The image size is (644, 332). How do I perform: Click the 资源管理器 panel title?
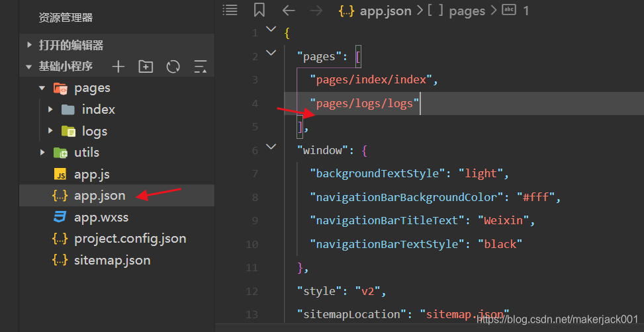66,18
